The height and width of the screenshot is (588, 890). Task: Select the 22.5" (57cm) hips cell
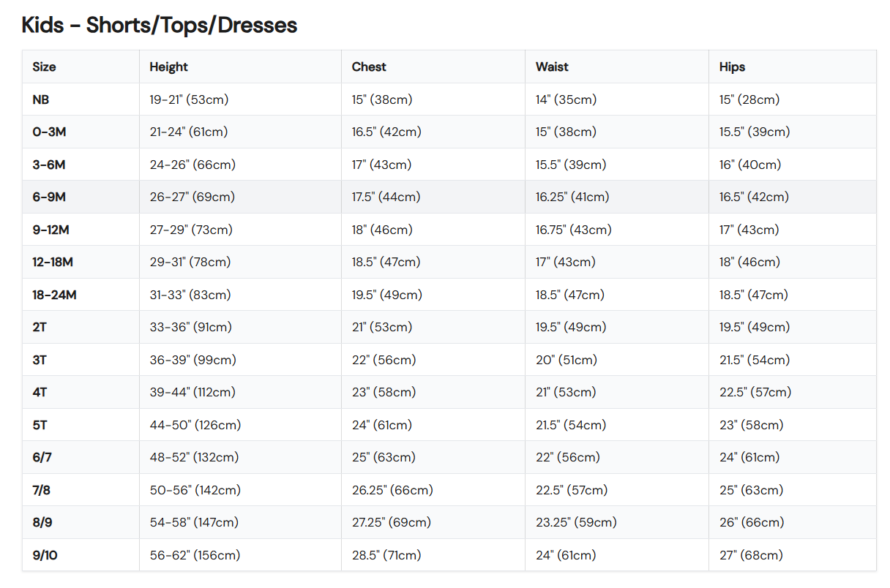click(755, 392)
